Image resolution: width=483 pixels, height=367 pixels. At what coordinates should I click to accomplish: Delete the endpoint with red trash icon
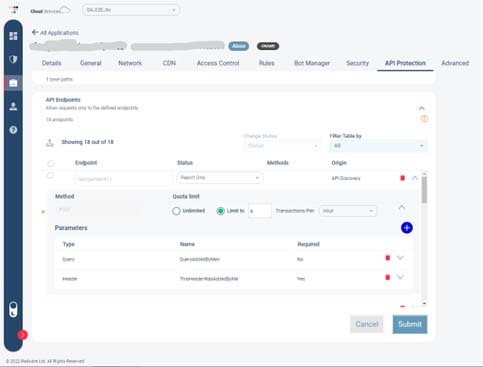coord(402,178)
